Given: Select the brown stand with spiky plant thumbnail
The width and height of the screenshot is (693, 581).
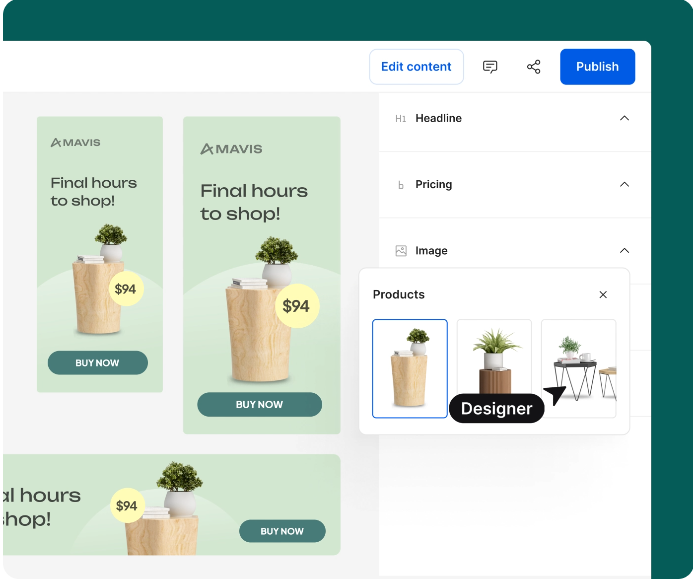Looking at the screenshot, I should [x=494, y=358].
